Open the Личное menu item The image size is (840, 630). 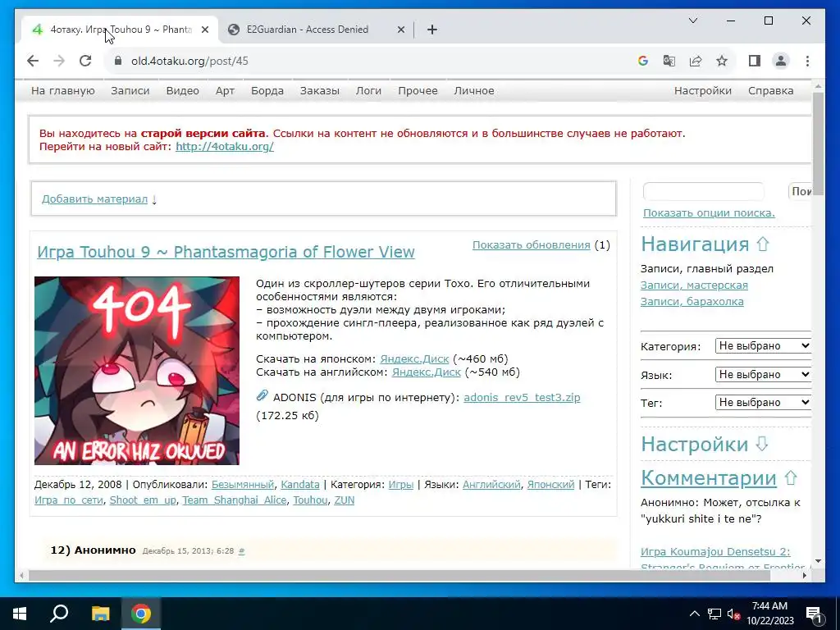tap(474, 90)
